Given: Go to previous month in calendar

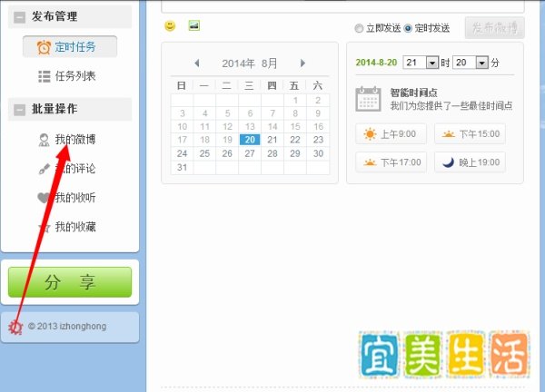Looking at the screenshot, I should pos(197,64).
